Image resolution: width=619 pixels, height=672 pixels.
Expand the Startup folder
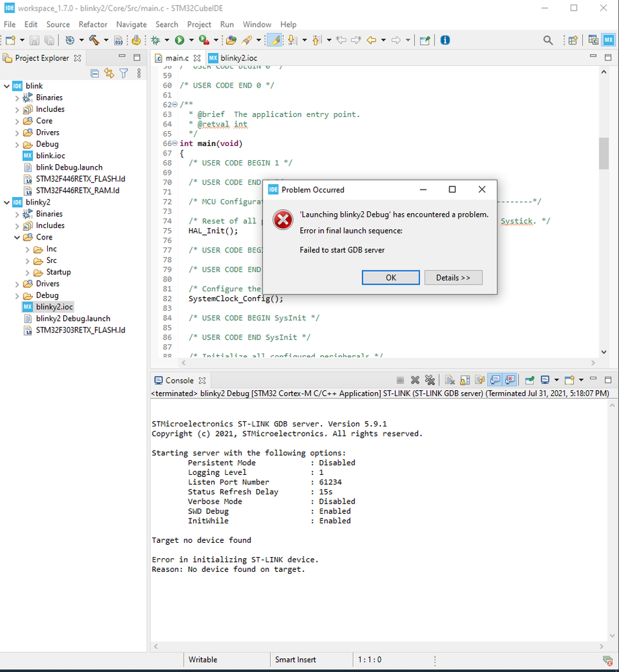point(28,272)
